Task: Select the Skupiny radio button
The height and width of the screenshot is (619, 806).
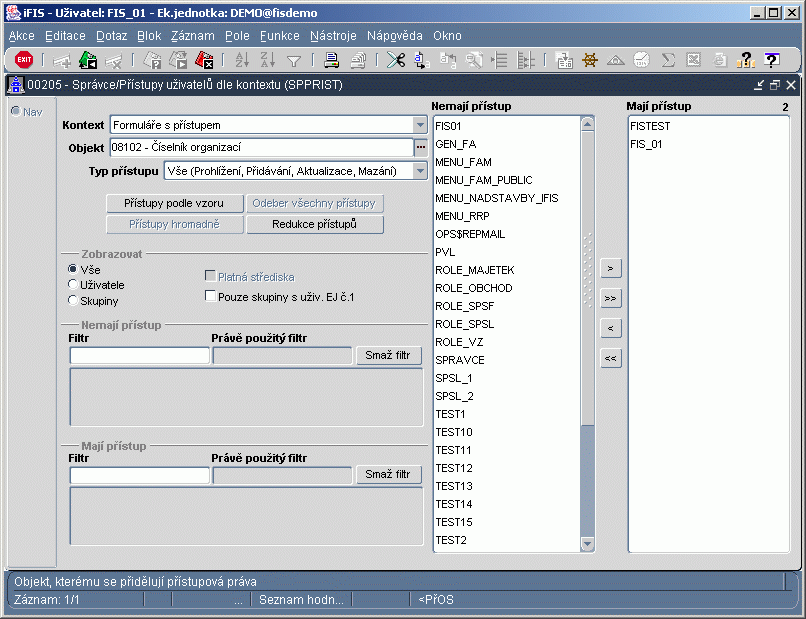Action: coord(73,300)
